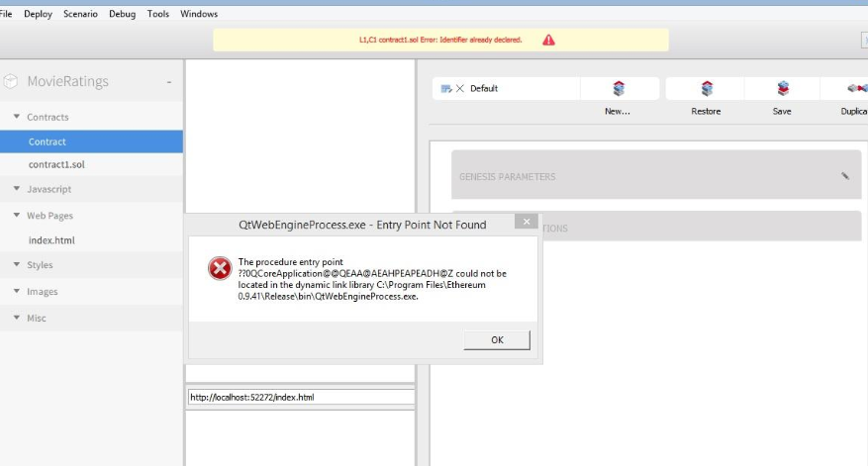The image size is (868, 466).
Task: Close the Entry Point Not Found dialog
Action: coord(528,222)
